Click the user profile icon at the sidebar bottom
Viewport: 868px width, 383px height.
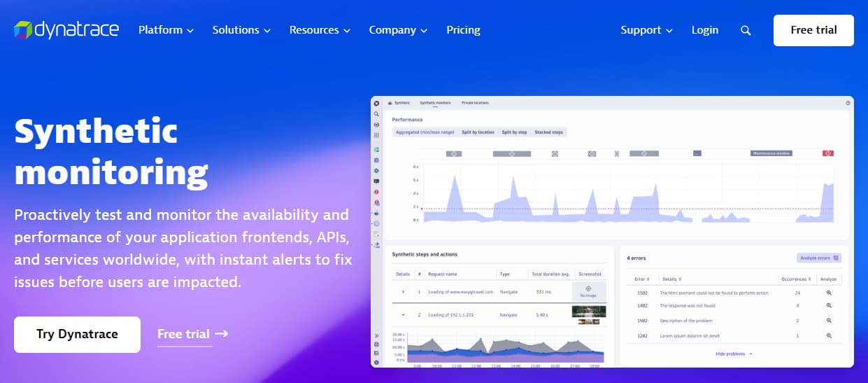(376, 362)
